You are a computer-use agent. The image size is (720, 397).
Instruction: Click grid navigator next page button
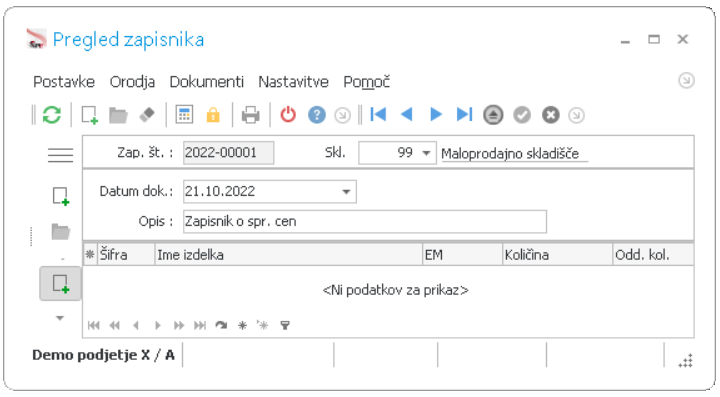[x=179, y=325]
